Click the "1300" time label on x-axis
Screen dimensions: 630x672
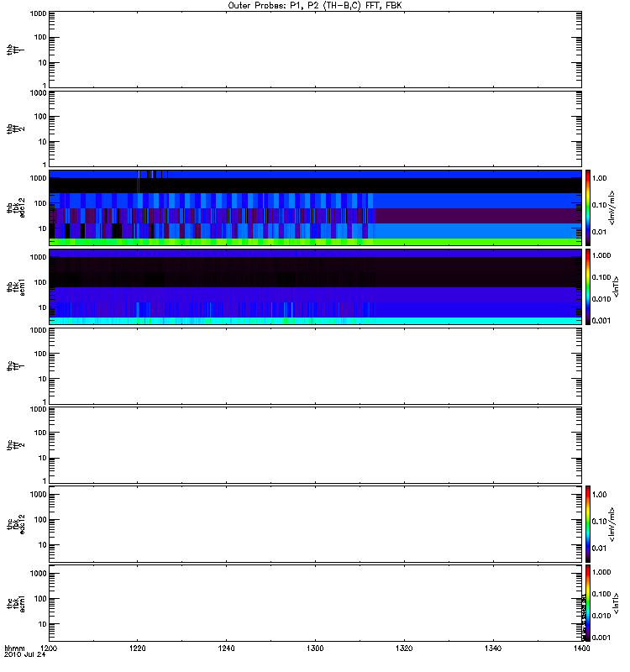pos(315,648)
